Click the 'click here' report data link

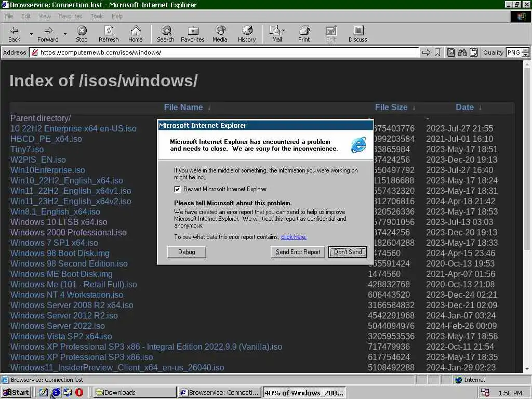pyautogui.click(x=294, y=237)
